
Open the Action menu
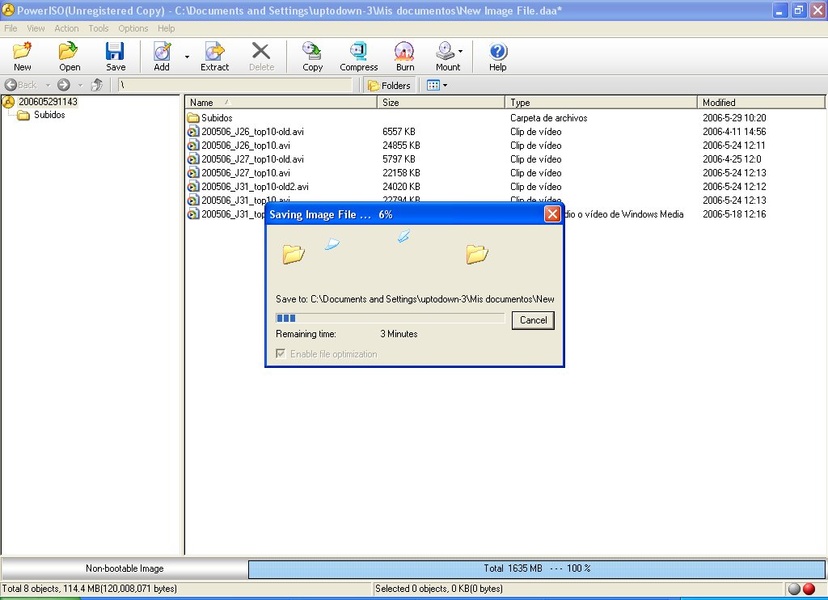(66, 29)
